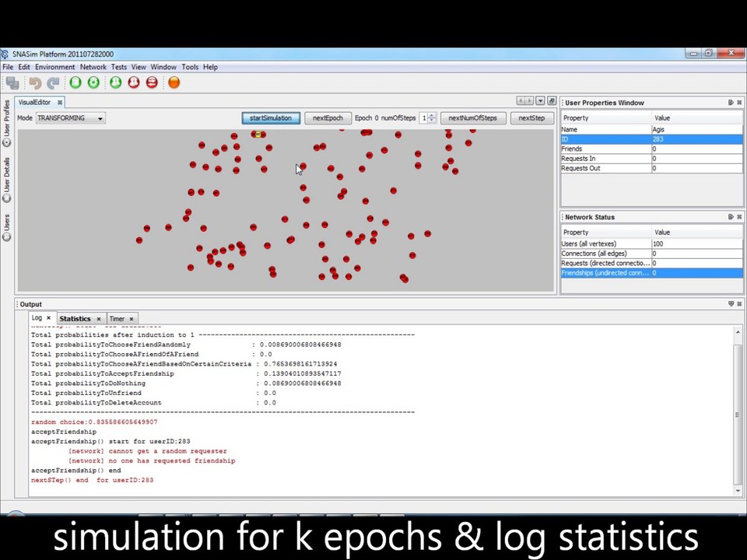This screenshot has height=560, width=747.
Task: Click the nextEpoch button
Action: (328, 118)
